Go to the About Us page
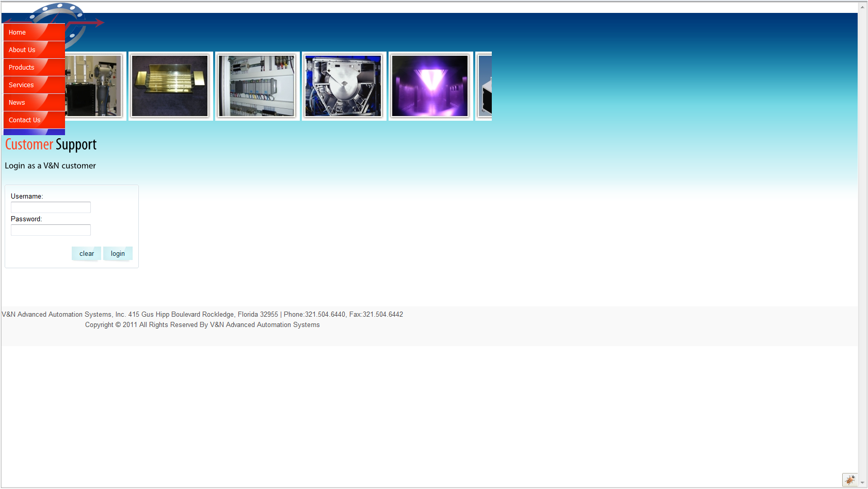Screen dimensions: 868x489 click(x=34, y=50)
